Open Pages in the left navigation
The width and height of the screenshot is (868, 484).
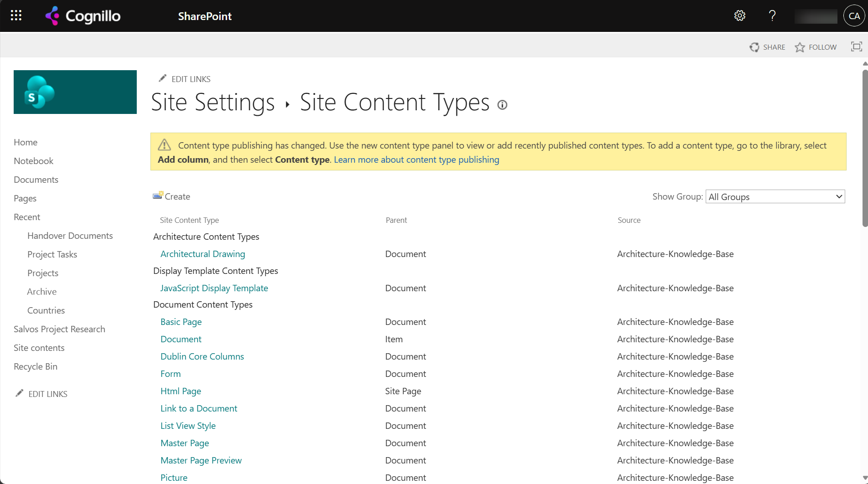click(25, 198)
